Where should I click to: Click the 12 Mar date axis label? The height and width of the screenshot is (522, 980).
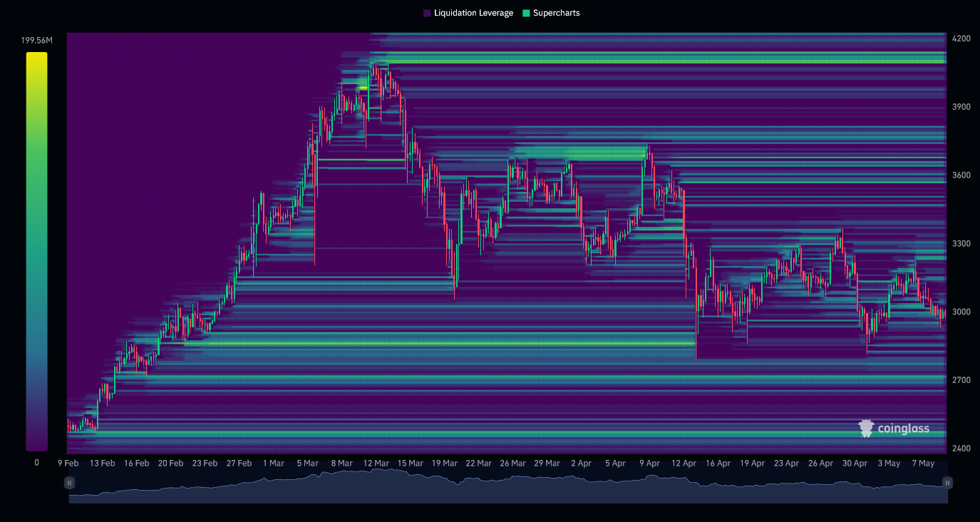[376, 463]
